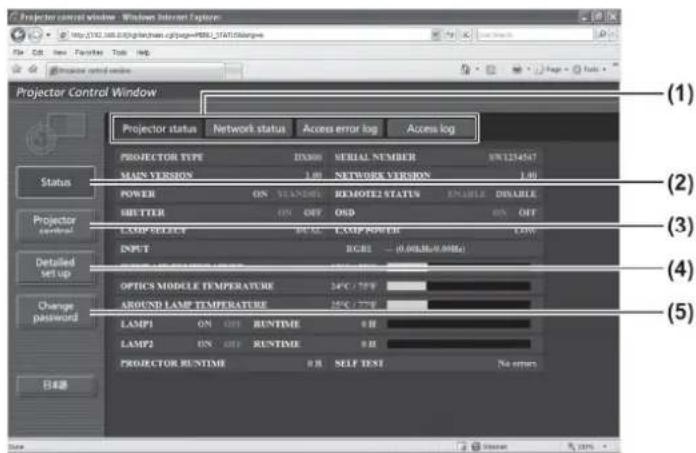Click the PROJECTOR RUNTIME label
The height and width of the screenshot is (453, 696).
tap(173, 363)
